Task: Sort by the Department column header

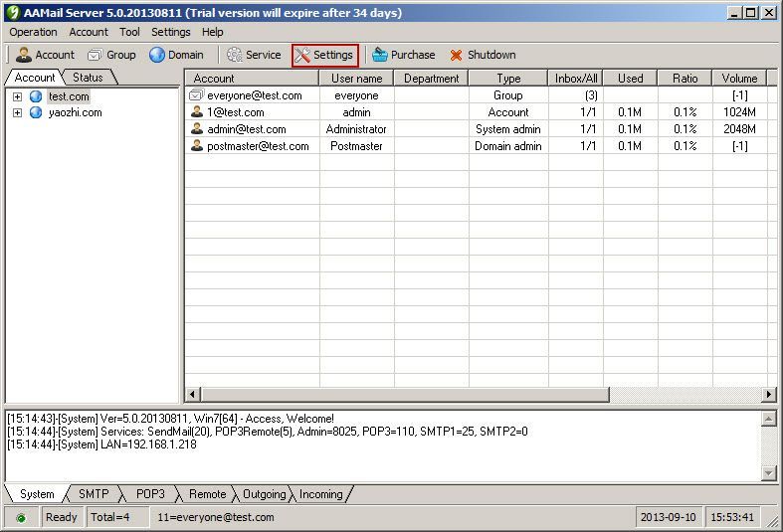Action: (431, 79)
